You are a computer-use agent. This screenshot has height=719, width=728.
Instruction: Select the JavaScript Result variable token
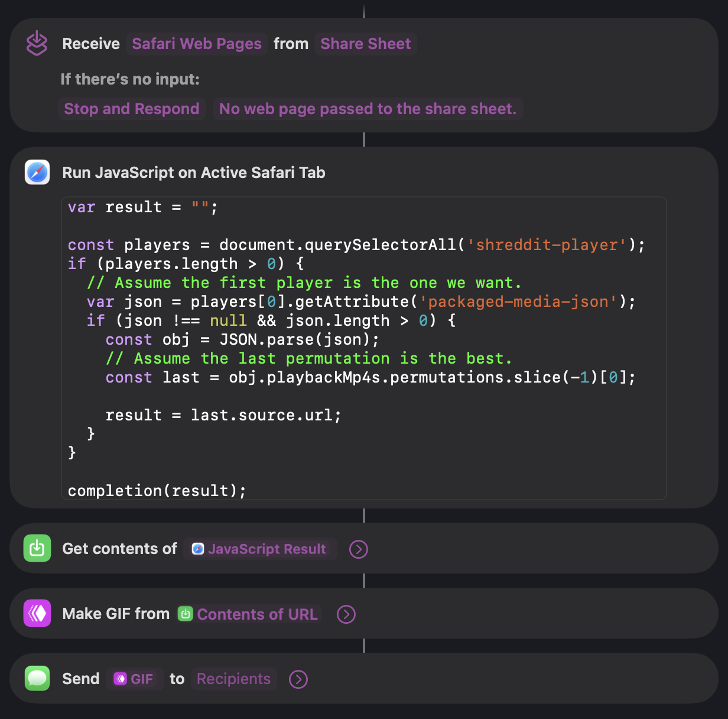(x=260, y=549)
